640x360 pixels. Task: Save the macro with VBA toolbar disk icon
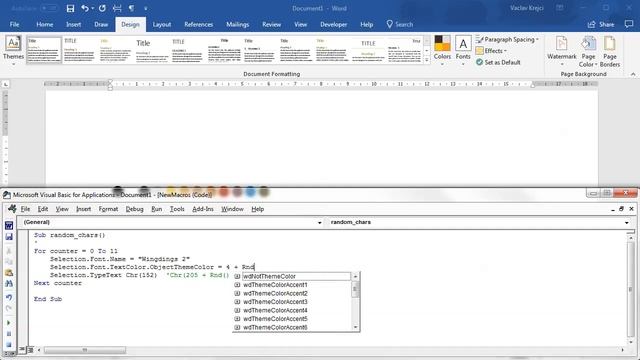click(x=9, y=237)
